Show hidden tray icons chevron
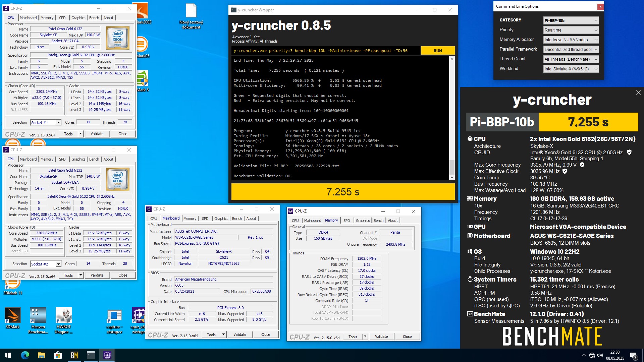 [x=584, y=355]
